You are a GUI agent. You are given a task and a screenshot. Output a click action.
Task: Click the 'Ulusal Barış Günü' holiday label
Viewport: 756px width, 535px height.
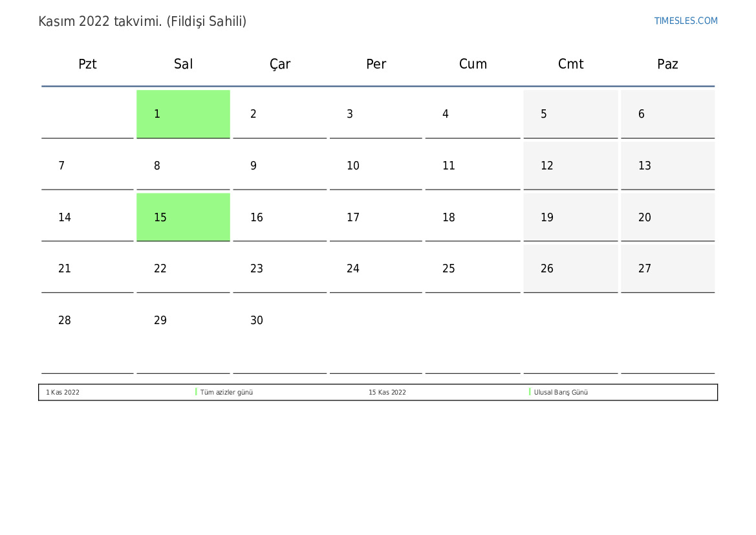coord(560,392)
